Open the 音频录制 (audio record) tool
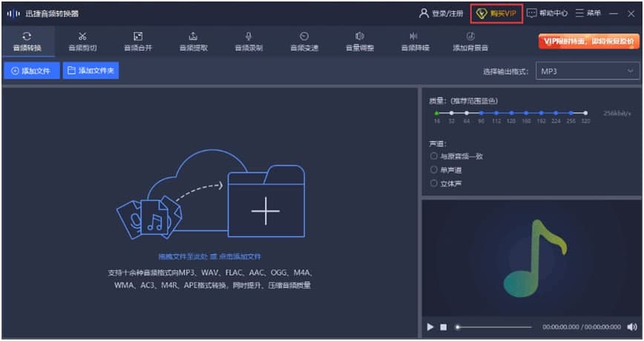Image resolution: width=644 pixels, height=341 pixels. pyautogui.click(x=249, y=42)
